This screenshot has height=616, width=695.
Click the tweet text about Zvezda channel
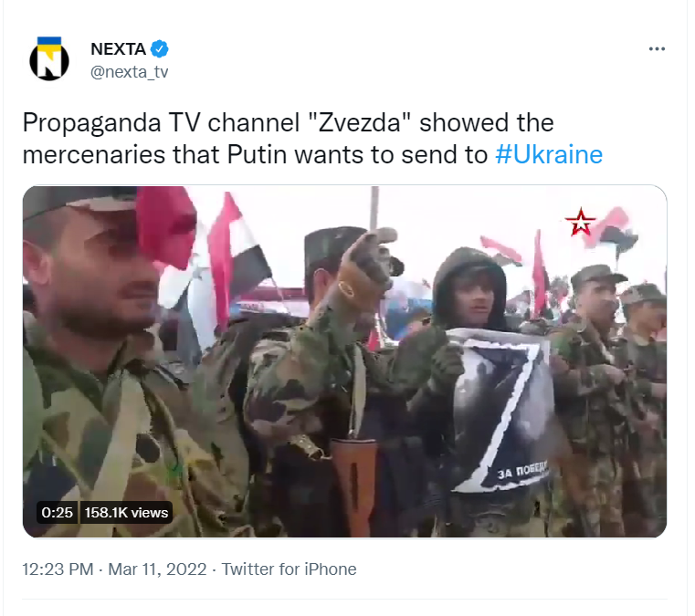(x=312, y=139)
